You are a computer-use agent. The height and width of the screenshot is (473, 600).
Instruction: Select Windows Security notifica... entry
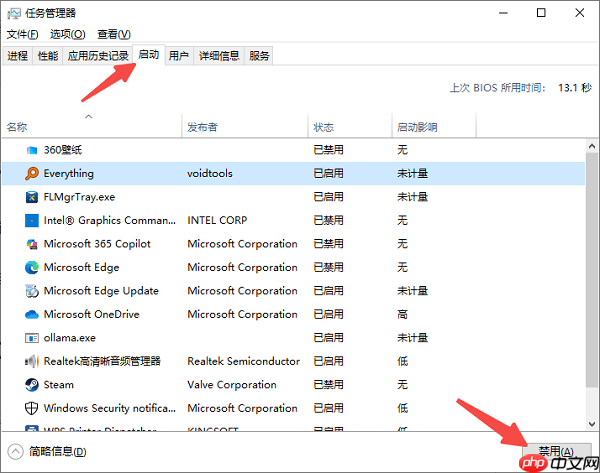[x=110, y=408]
